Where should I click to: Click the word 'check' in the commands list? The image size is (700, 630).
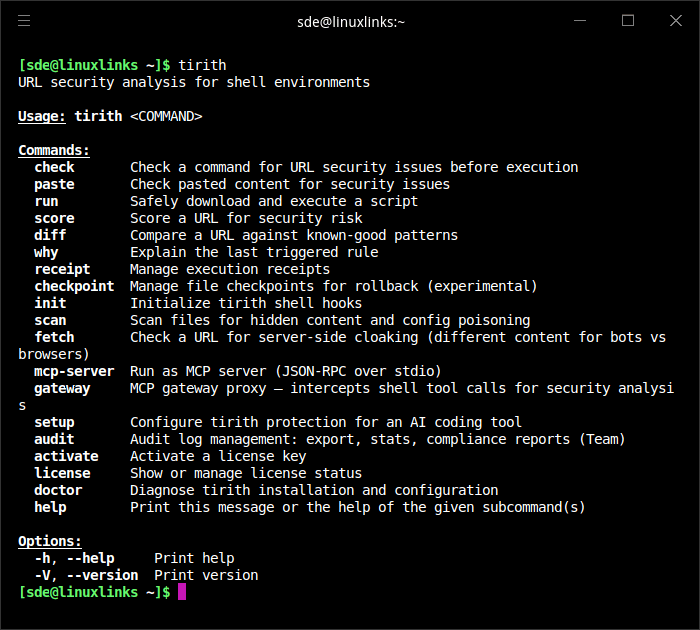tap(54, 167)
